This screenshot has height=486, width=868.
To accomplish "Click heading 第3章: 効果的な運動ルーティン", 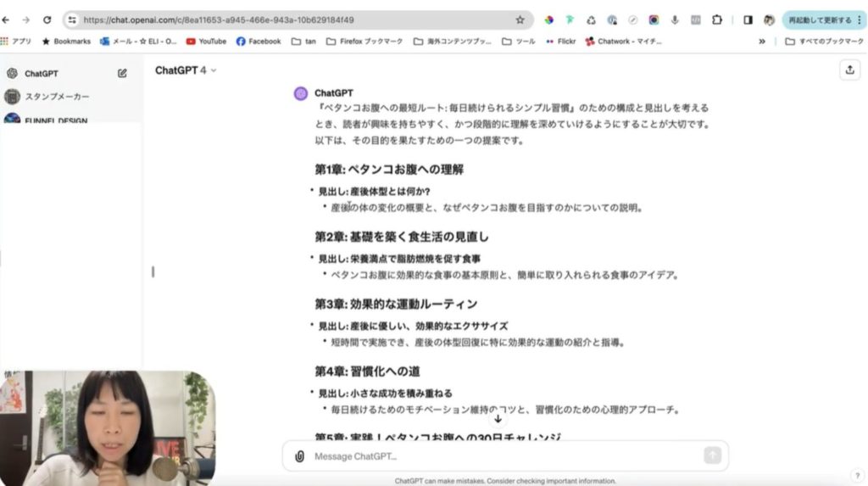I will point(397,304).
